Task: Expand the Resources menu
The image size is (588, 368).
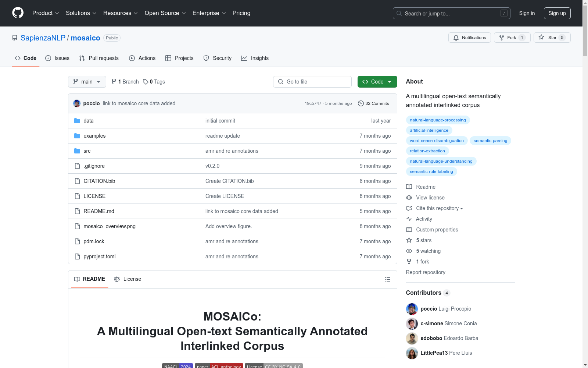Action: 121,13
